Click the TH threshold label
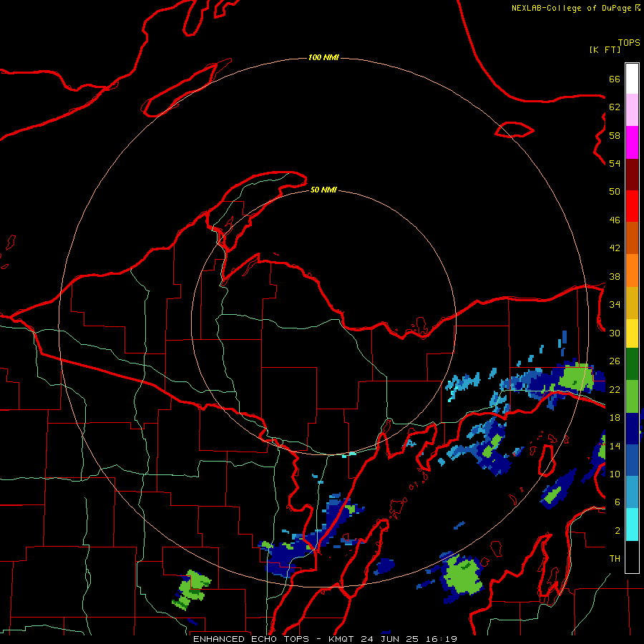The width and height of the screenshot is (644, 644). (615, 559)
